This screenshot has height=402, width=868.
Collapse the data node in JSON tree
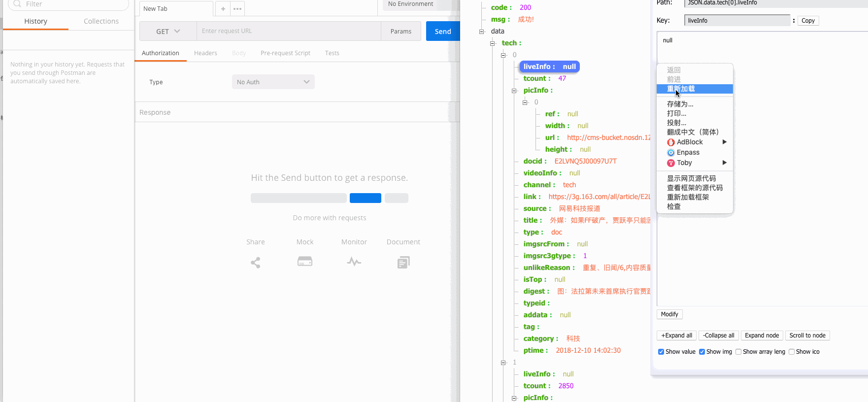pos(482,32)
